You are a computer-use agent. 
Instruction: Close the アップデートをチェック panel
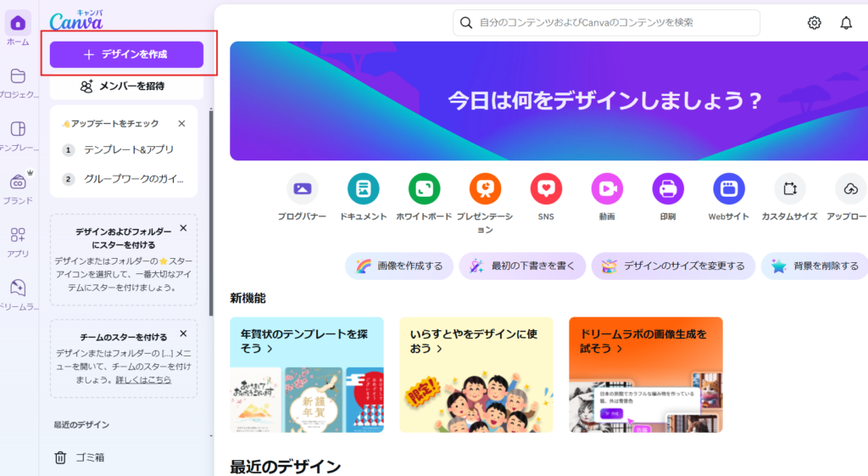click(x=181, y=124)
